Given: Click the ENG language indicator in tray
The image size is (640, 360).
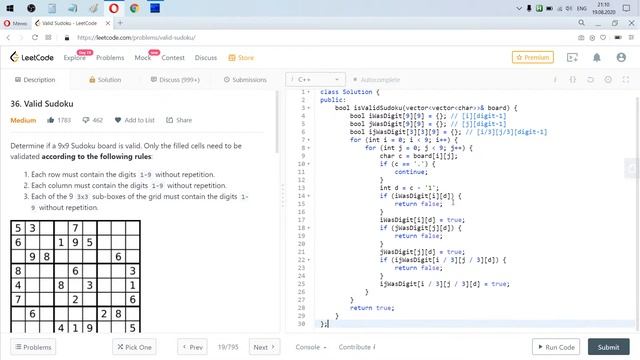Looking at the screenshot, I should 582,8.
